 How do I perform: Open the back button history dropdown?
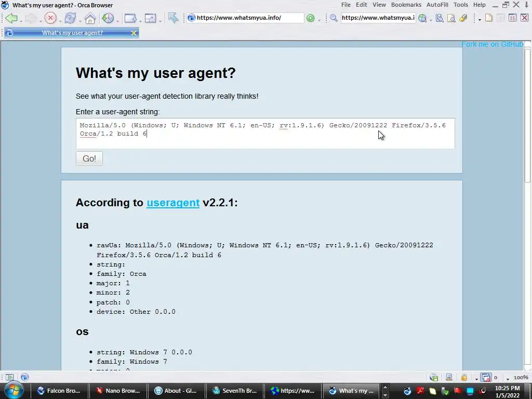[21, 21]
